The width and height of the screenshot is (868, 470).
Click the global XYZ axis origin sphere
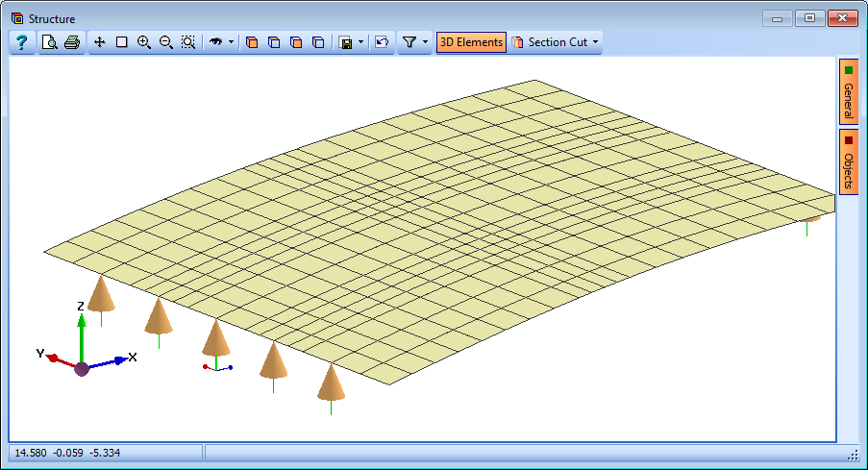click(82, 369)
